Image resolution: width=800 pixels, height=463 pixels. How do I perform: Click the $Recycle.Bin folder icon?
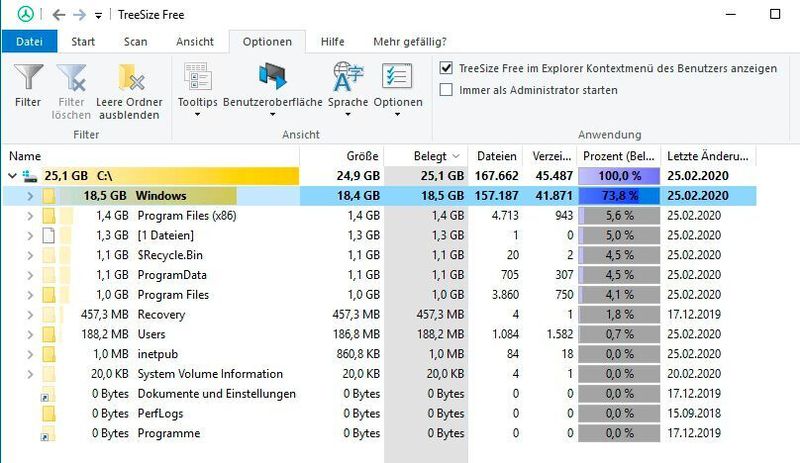click(49, 255)
